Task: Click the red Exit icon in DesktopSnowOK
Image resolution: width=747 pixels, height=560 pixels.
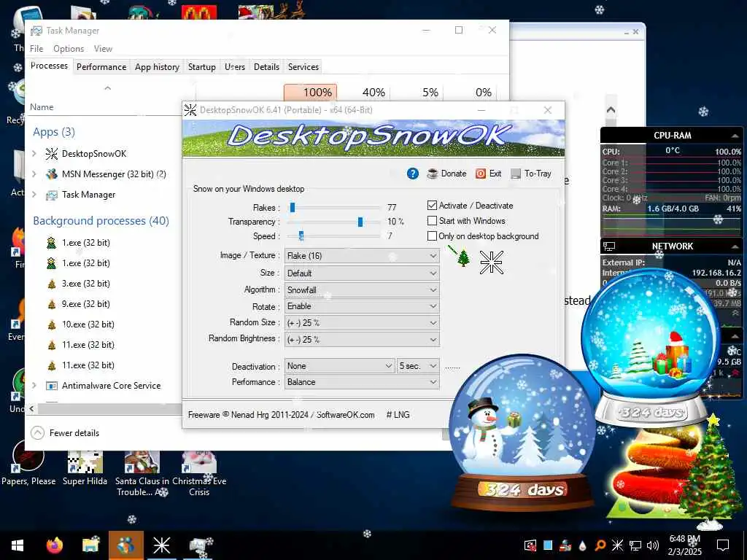Action: click(481, 174)
